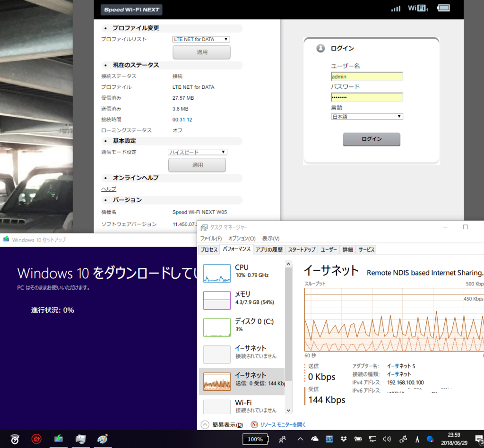Screen dimensions: 484x448
Task: Click the ログイン button
Action: [x=372, y=139]
